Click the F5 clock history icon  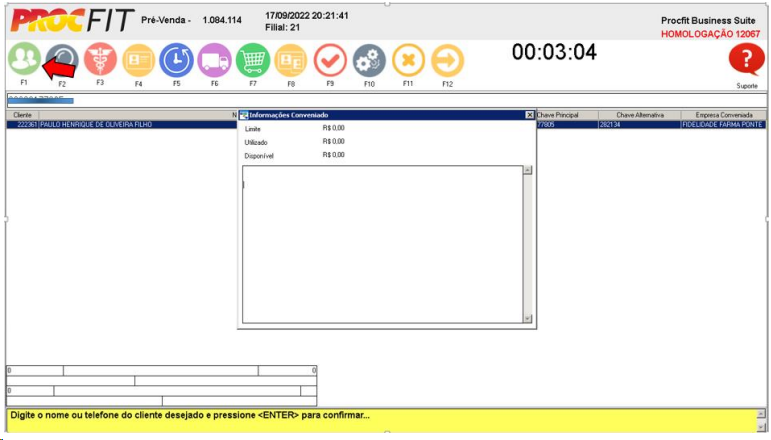click(x=177, y=60)
